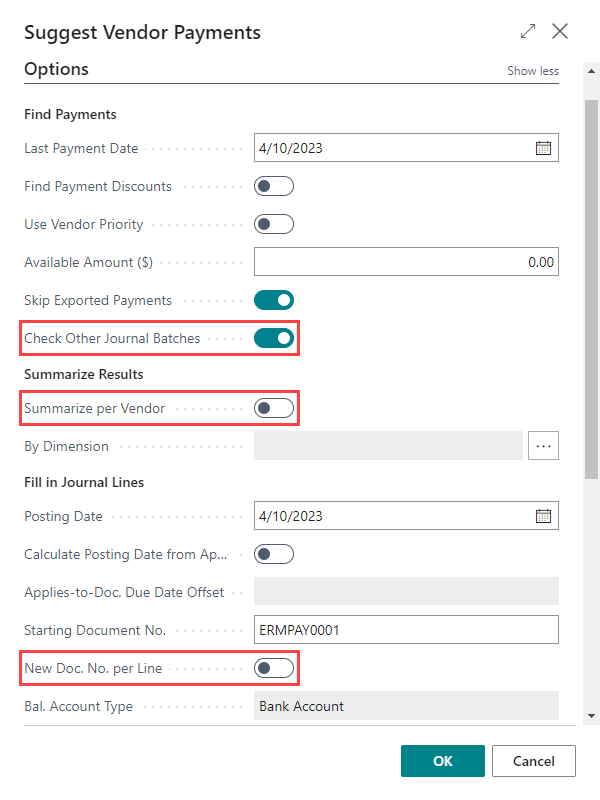Open the By Dimension lookup via ellipsis

tap(543, 445)
